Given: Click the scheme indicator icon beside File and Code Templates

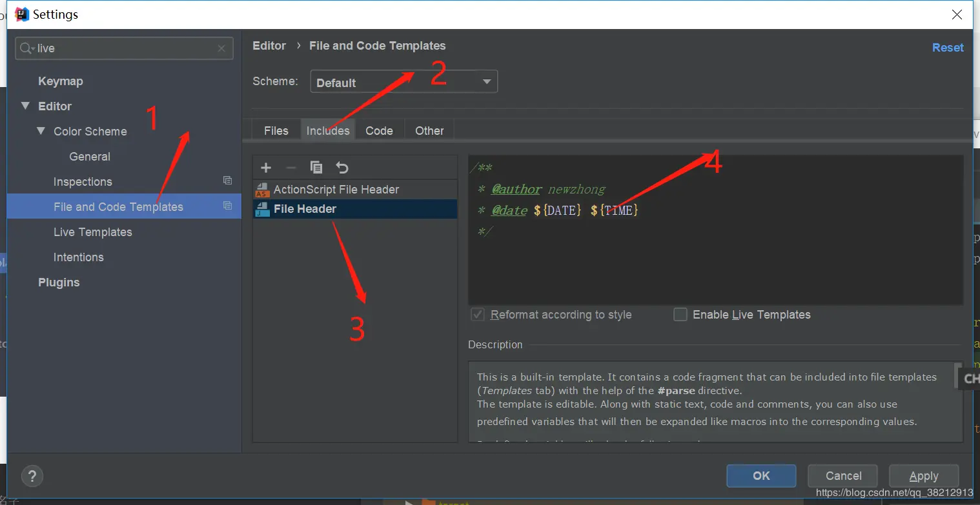Looking at the screenshot, I should 227,206.
